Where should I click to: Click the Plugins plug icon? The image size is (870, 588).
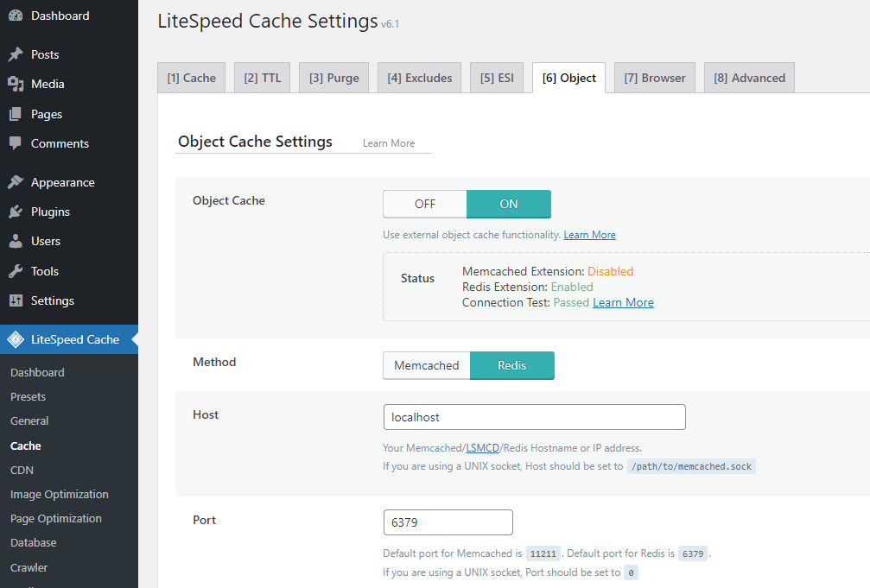16,212
